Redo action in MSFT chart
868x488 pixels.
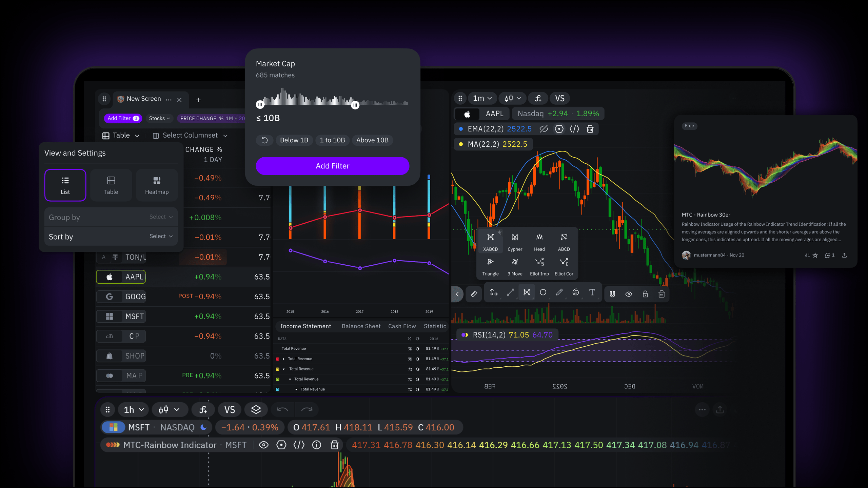pos(307,409)
